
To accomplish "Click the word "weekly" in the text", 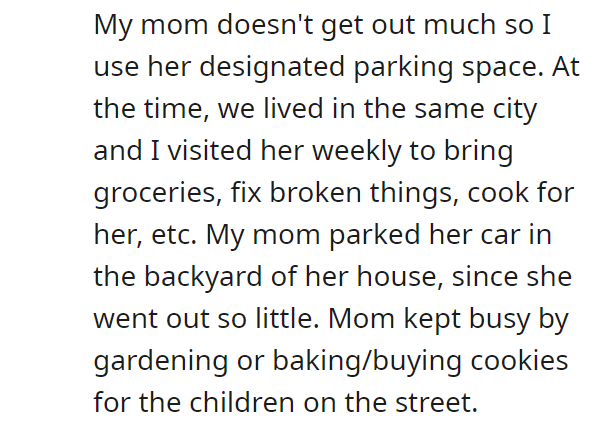I will pos(357,152).
